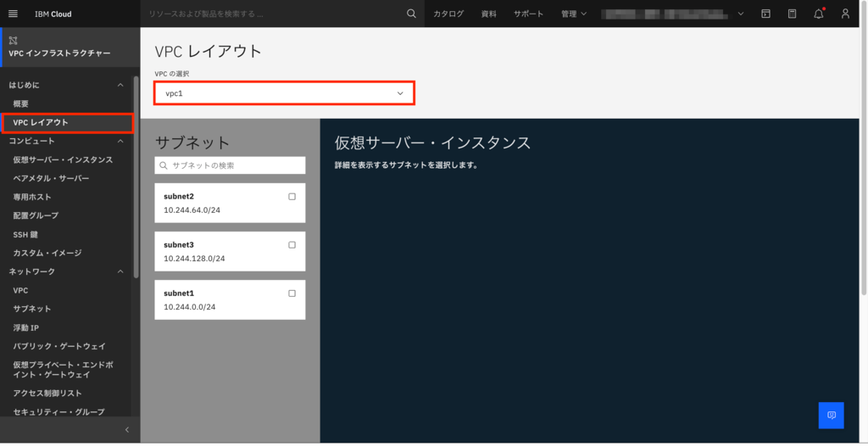Select the subnet2 card
Viewport: 868px width, 447px height.
[230, 204]
